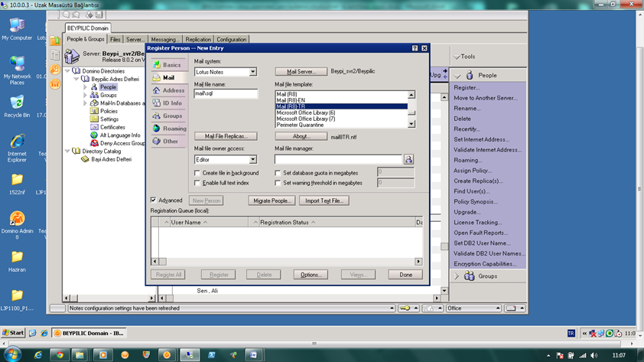Switch to the Server tab
644x362 pixels.
pyautogui.click(x=135, y=40)
